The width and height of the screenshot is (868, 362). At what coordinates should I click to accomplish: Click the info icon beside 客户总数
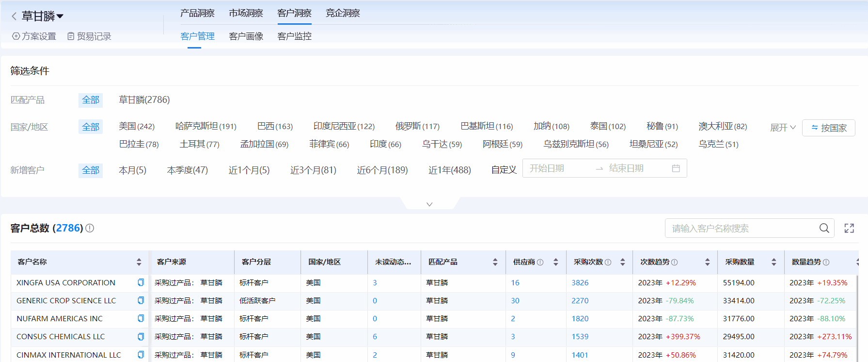click(90, 228)
